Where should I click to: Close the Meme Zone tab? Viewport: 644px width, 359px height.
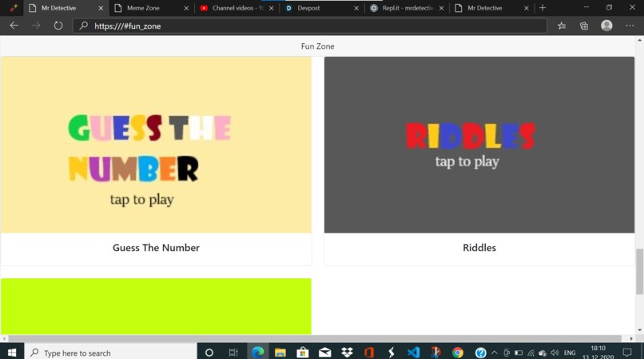click(x=186, y=8)
